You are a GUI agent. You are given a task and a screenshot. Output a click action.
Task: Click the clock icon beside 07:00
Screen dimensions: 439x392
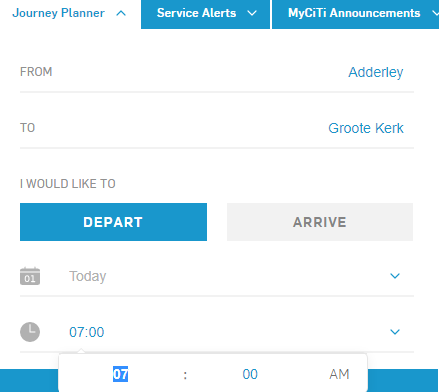pyautogui.click(x=30, y=332)
